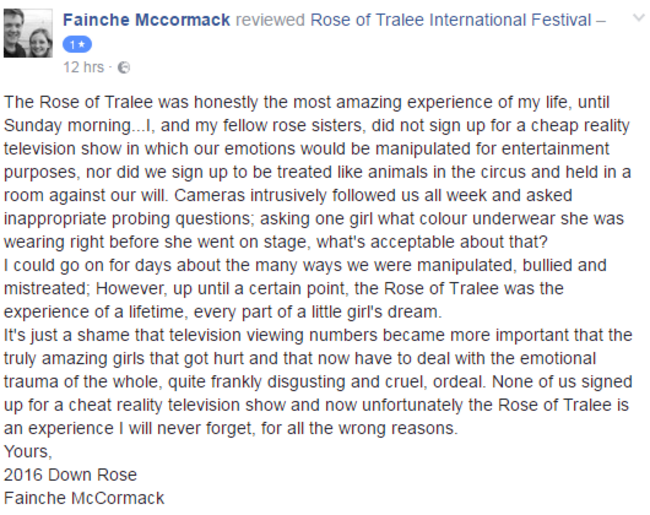Viewport: 650px width, 515px height.
Task: Click the 'Fainche McCormack' signature at the bottom
Action: click(x=84, y=498)
